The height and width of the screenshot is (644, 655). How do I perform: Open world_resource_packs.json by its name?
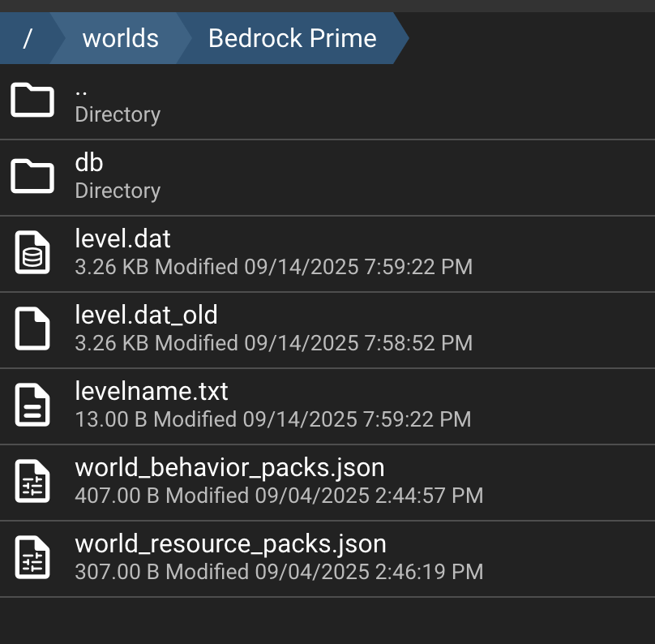click(x=230, y=544)
